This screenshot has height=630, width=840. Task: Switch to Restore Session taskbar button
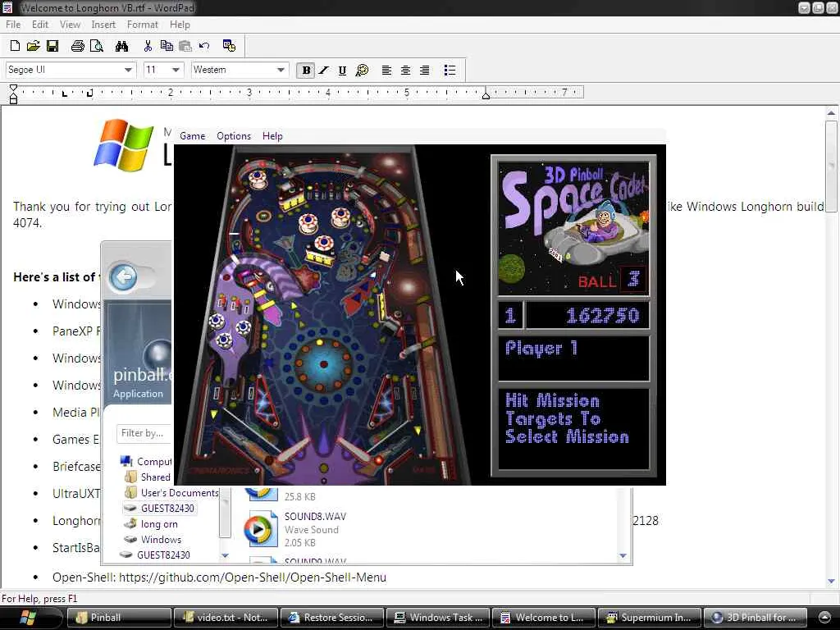tap(332, 618)
